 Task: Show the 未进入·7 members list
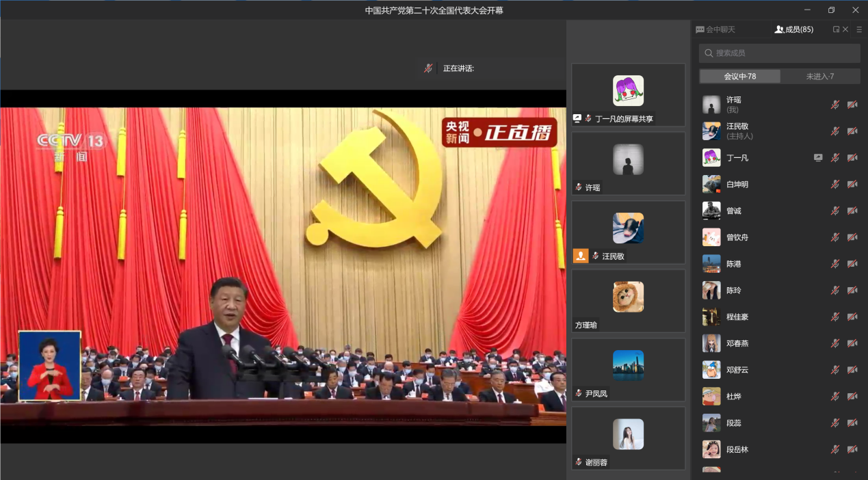[819, 77]
